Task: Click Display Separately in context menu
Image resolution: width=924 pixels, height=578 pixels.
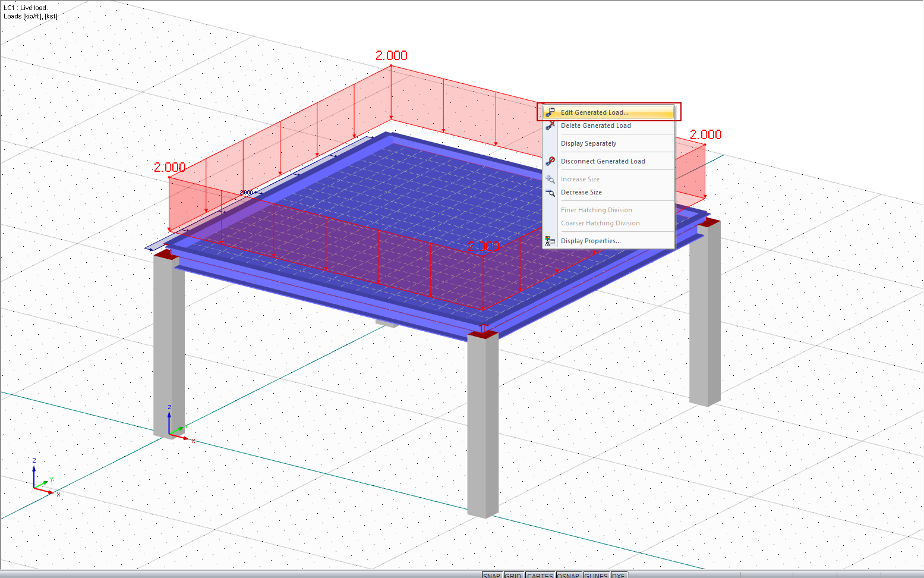Action: 609,143
